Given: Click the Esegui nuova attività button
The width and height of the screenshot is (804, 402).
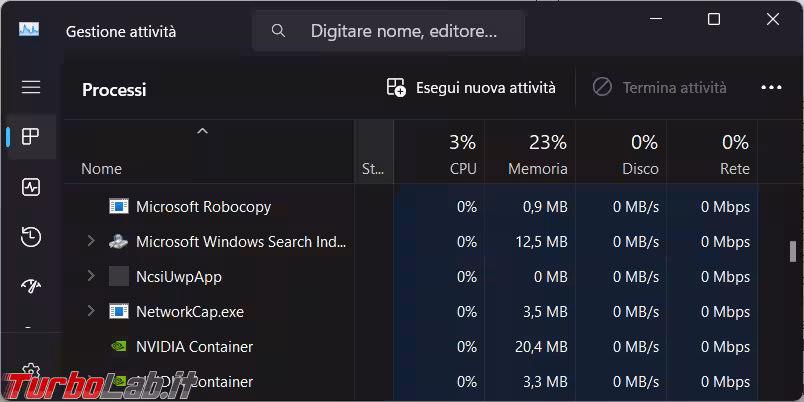Looking at the screenshot, I should (471, 88).
